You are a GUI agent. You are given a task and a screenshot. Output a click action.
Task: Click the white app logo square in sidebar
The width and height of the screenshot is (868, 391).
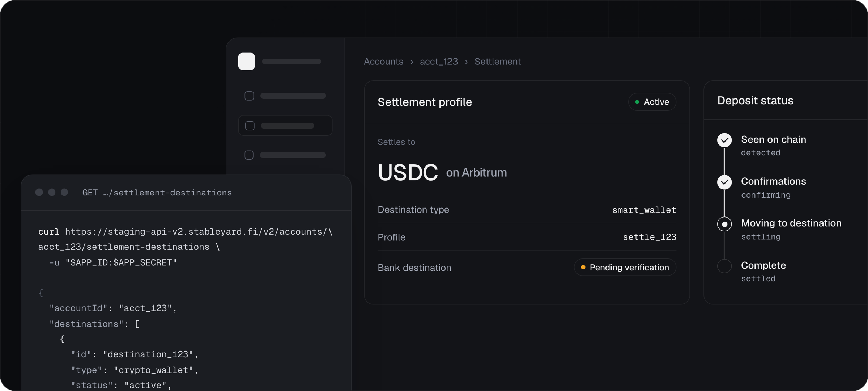click(x=246, y=61)
